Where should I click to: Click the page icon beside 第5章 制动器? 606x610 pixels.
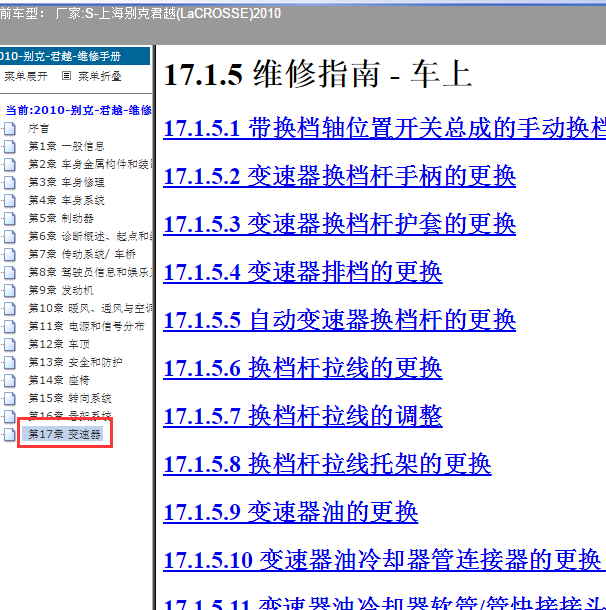click(x=10, y=218)
